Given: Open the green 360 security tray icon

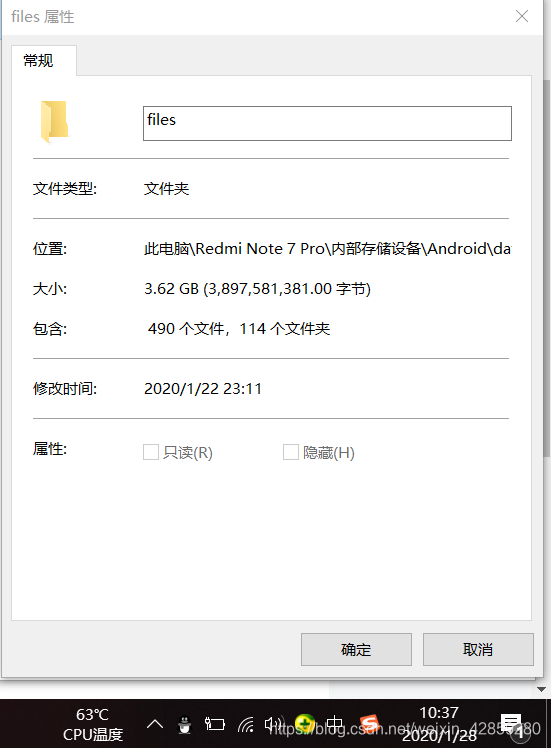Looking at the screenshot, I should tap(305, 724).
